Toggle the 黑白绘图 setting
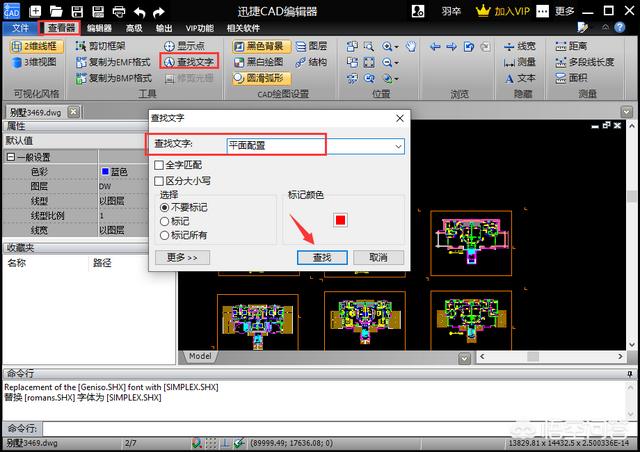Screen dimensions: 640x452 [259, 62]
